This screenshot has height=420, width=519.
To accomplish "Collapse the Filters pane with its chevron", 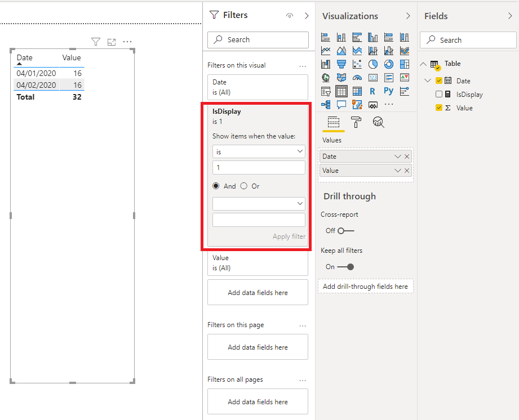I will coord(307,16).
